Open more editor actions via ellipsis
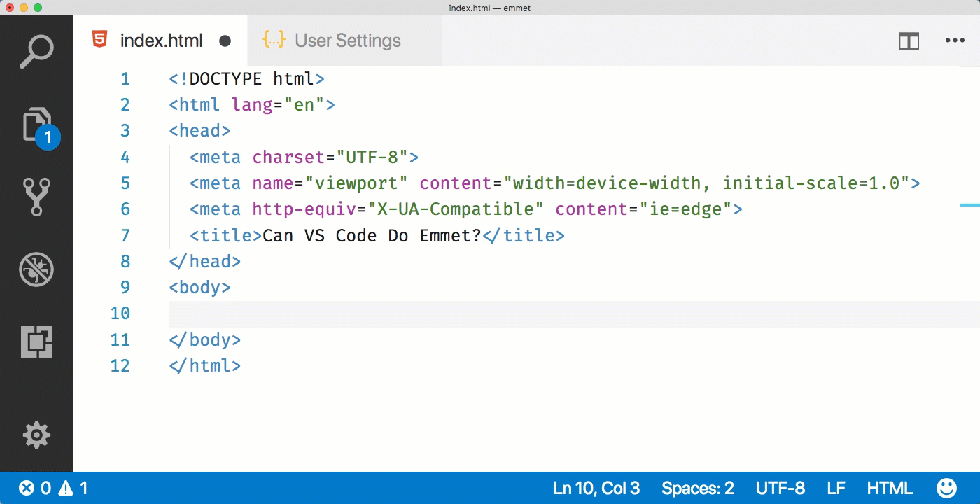 (x=955, y=41)
